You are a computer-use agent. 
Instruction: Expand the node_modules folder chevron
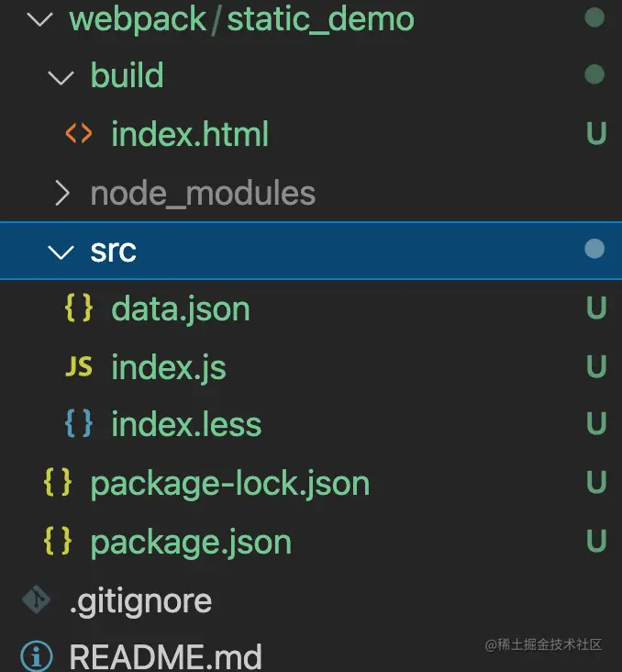click(61, 193)
